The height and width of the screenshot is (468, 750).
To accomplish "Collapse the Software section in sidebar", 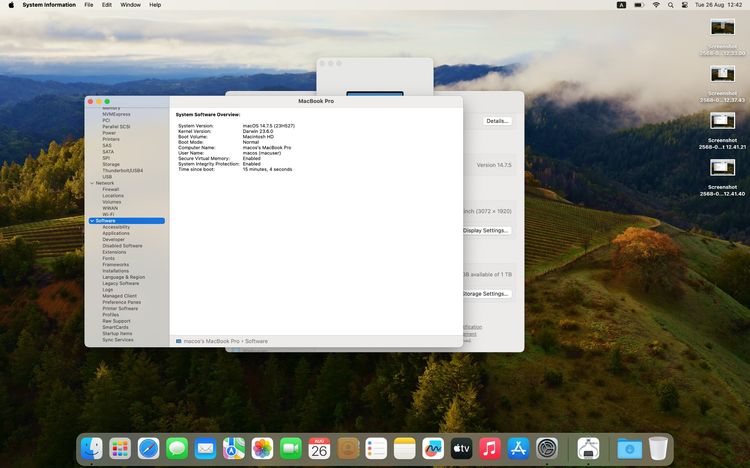I will [92, 221].
